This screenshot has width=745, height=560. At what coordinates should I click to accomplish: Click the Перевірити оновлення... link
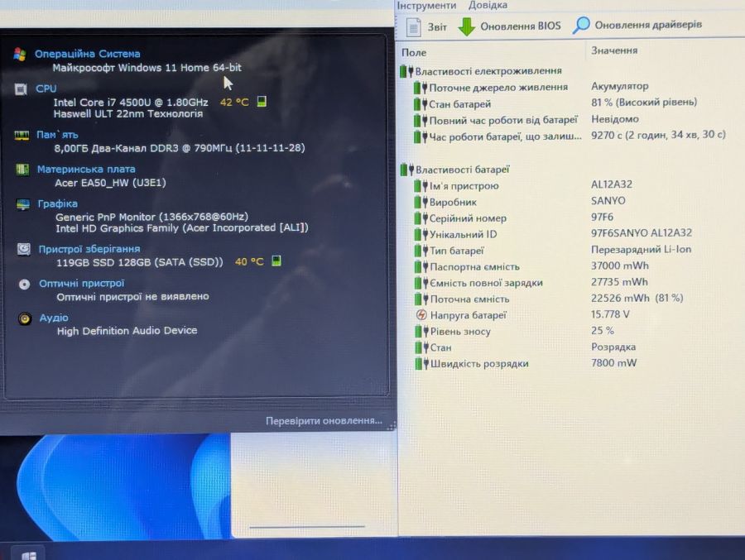pos(324,421)
